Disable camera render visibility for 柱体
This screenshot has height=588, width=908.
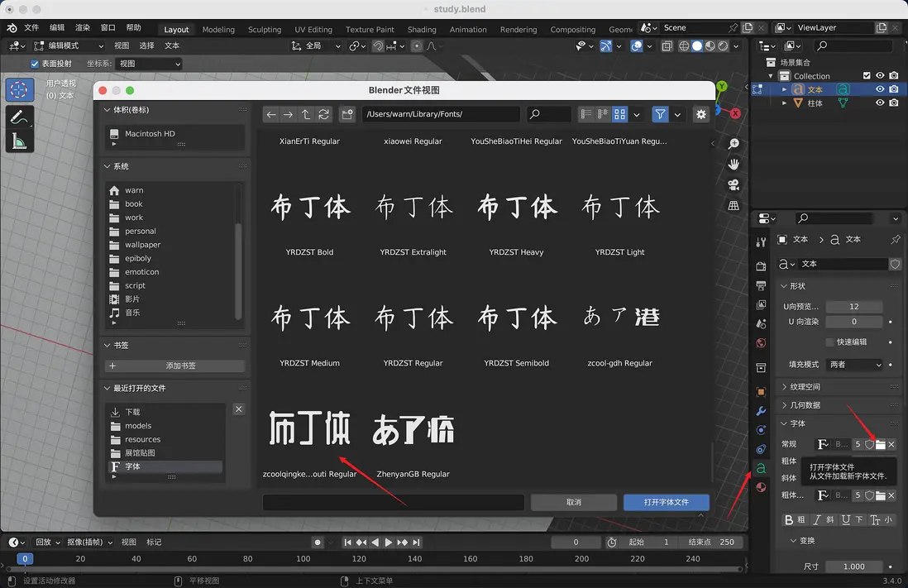coord(894,102)
